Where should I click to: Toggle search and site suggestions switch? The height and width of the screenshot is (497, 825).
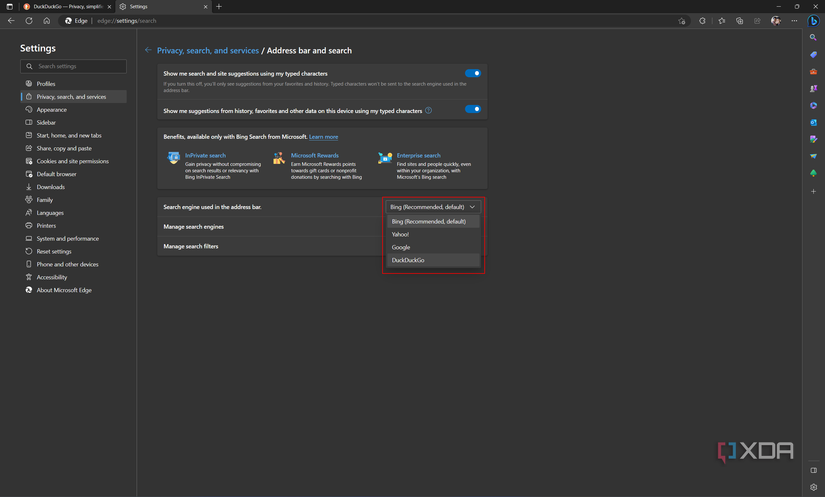(x=473, y=73)
